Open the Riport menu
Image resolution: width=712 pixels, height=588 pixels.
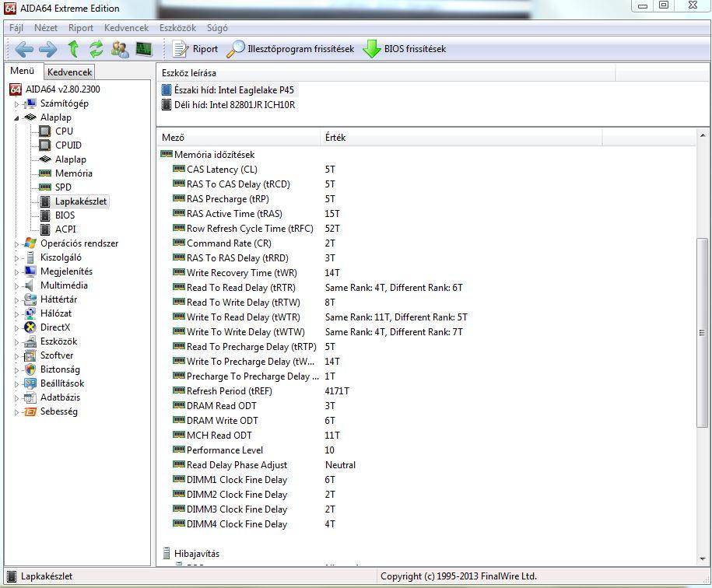click(81, 28)
